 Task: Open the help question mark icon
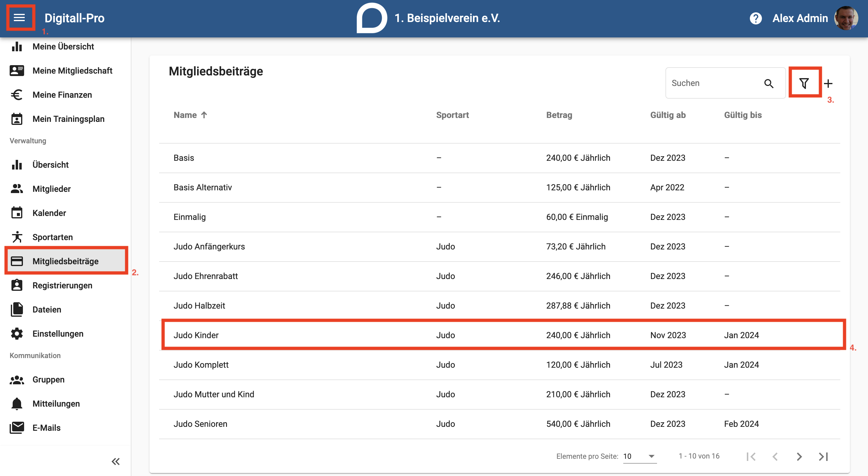point(756,18)
